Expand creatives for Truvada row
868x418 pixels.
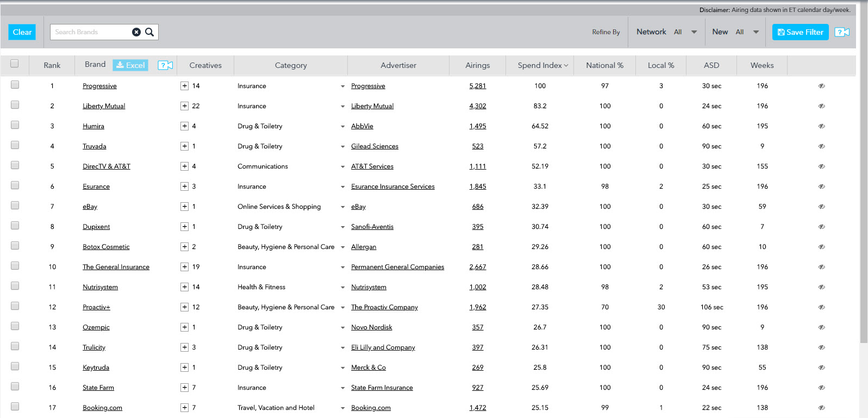click(185, 146)
